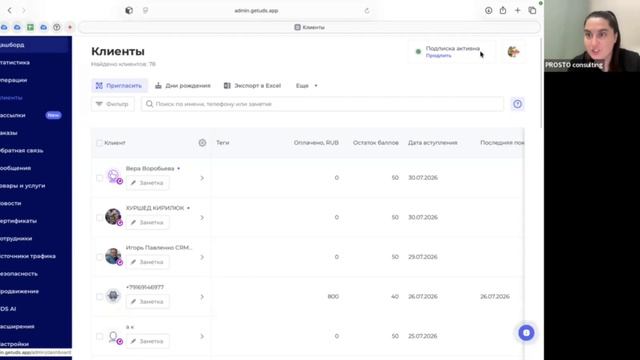Click Вера Воробьева's avatar
Image resolution: width=640 pixels, height=360 pixels.
[113, 177]
